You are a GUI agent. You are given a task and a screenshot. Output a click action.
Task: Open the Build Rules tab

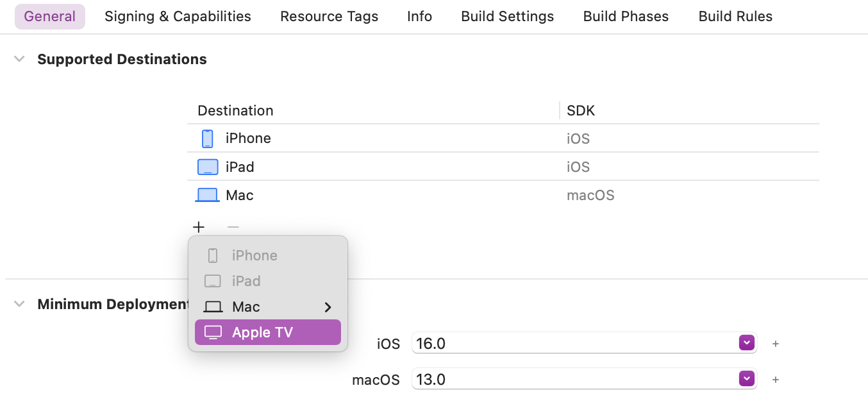point(735,17)
